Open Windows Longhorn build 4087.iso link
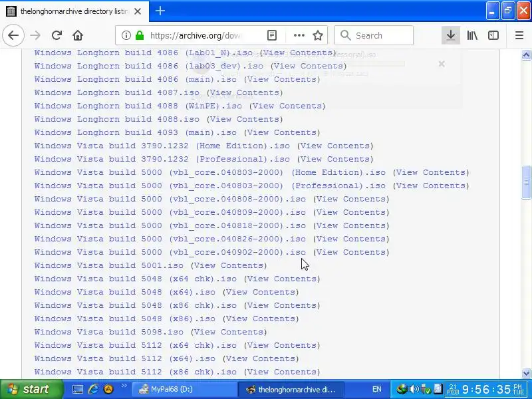 pyautogui.click(x=117, y=92)
